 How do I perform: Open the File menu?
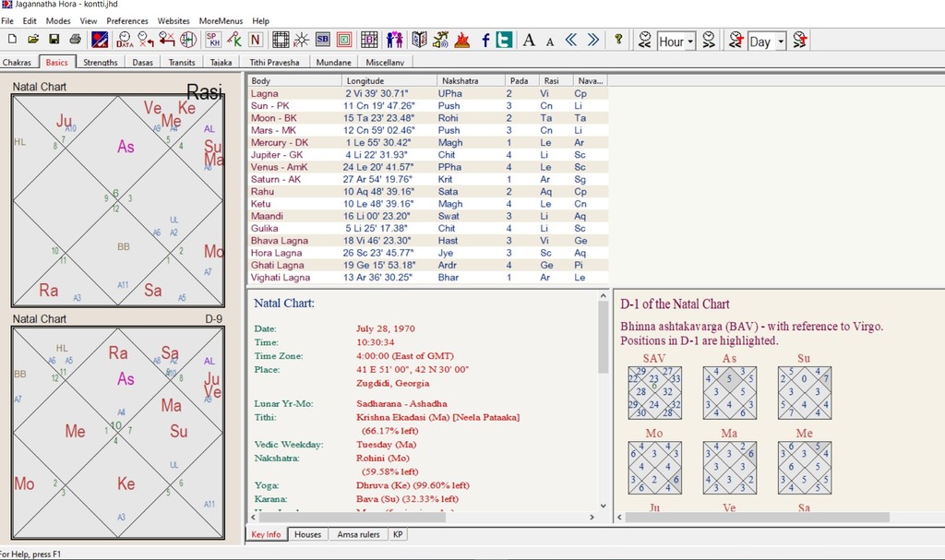pos(7,20)
